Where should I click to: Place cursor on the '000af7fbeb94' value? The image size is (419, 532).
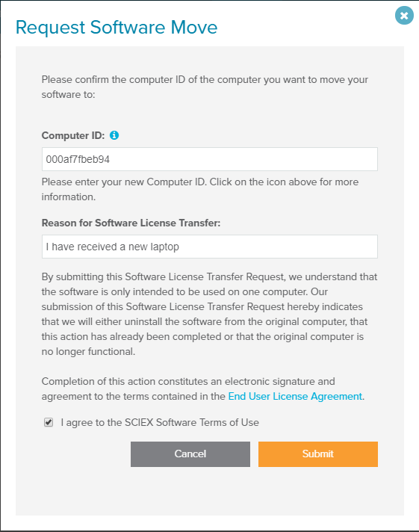click(x=78, y=159)
